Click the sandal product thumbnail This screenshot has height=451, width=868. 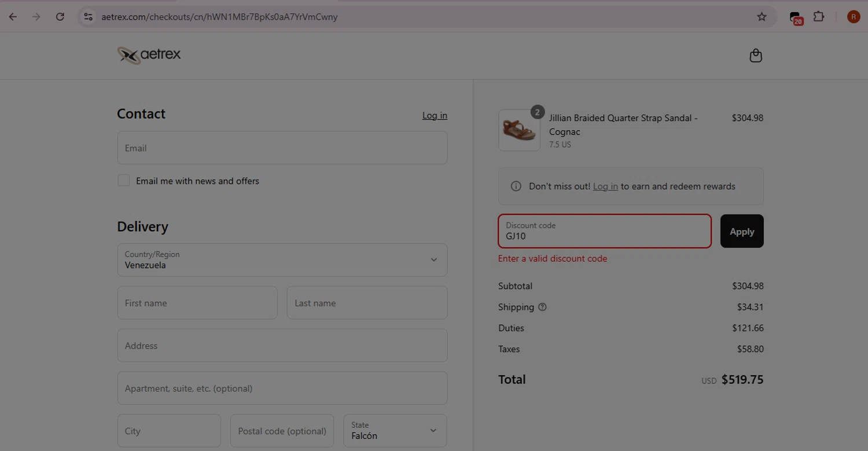pos(519,130)
